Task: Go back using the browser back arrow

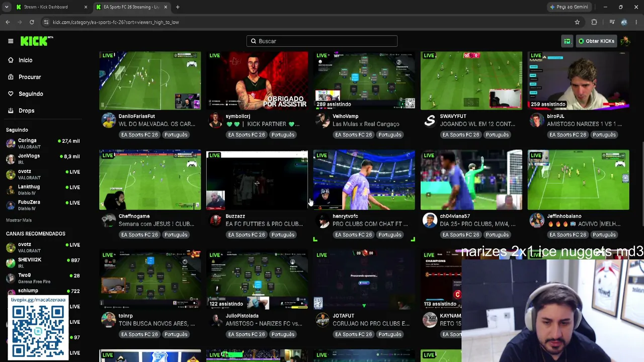Action: [x=8, y=22]
